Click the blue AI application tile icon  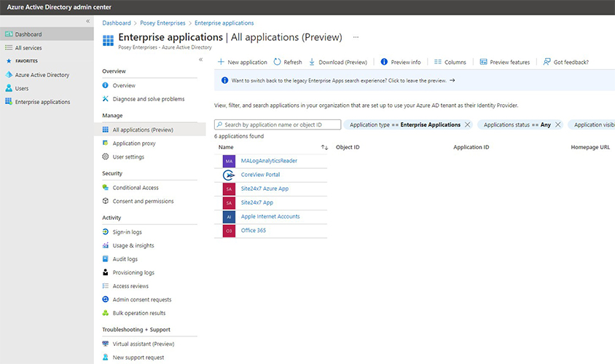tap(229, 217)
